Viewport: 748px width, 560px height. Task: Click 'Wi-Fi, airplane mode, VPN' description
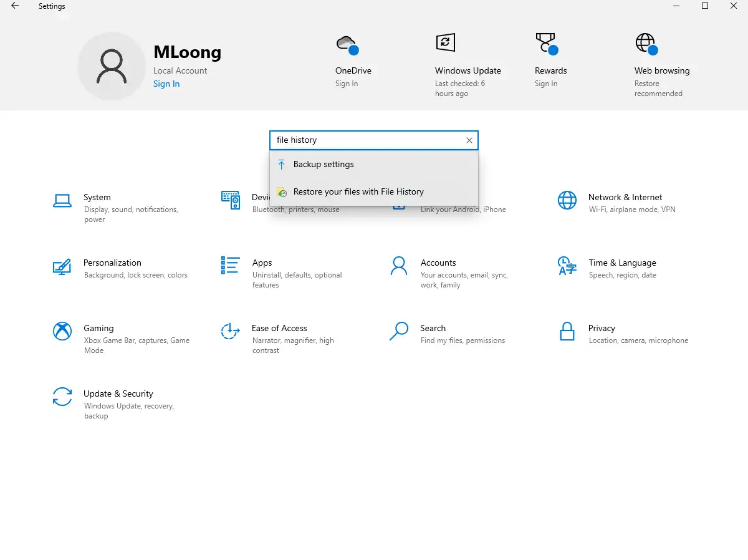(x=632, y=210)
